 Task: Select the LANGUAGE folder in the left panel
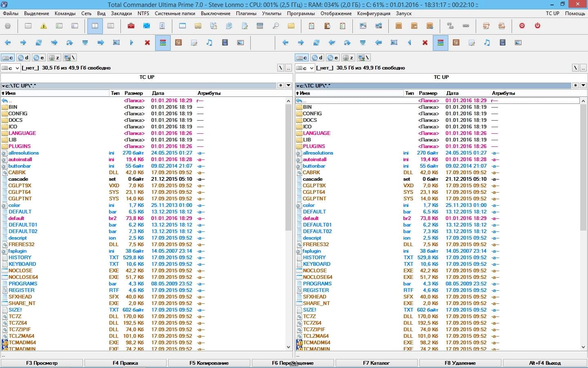pyautogui.click(x=22, y=133)
